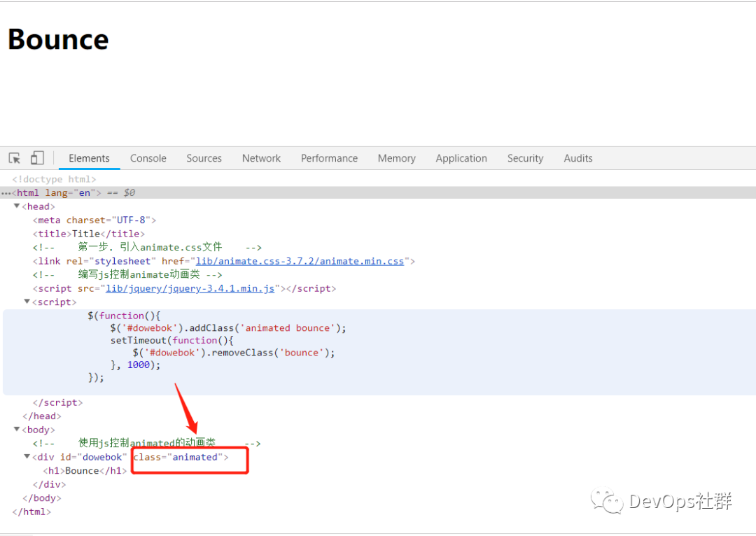
Task: Open the animate.min.css stylesheet link
Action: point(300,261)
